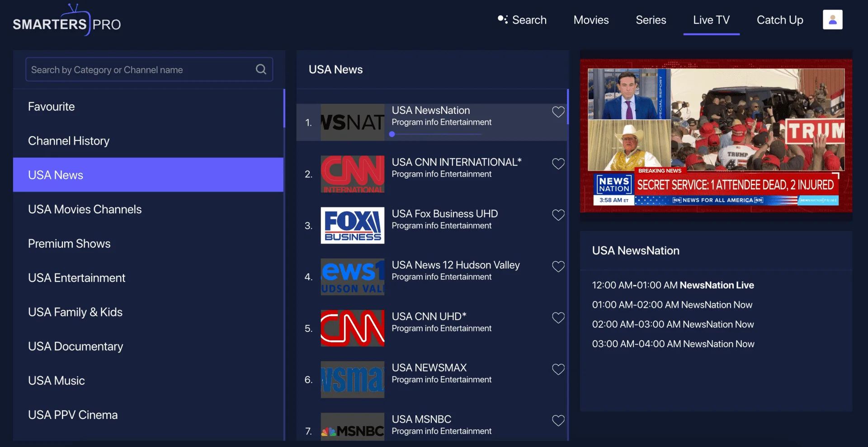Select the Live TV tab
The image size is (868, 447).
coord(711,20)
